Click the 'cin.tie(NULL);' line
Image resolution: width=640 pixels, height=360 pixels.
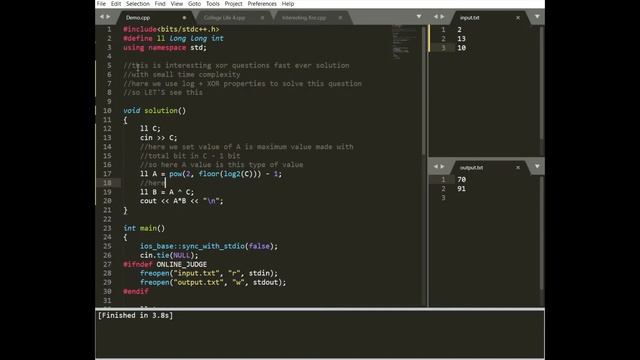[169, 255]
